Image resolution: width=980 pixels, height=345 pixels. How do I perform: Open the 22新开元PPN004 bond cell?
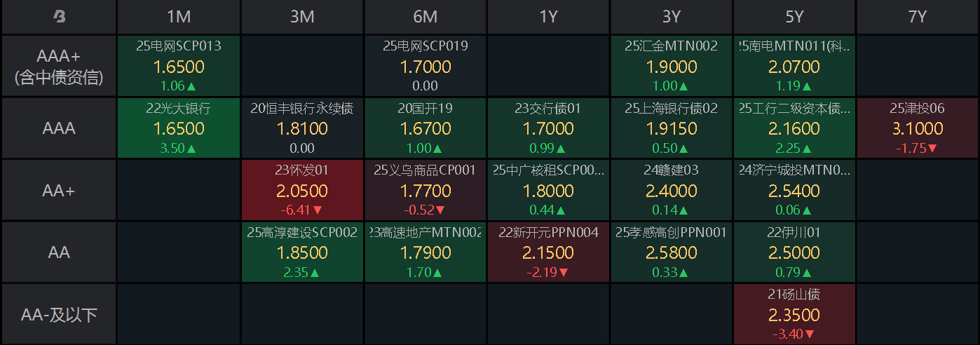(x=548, y=252)
